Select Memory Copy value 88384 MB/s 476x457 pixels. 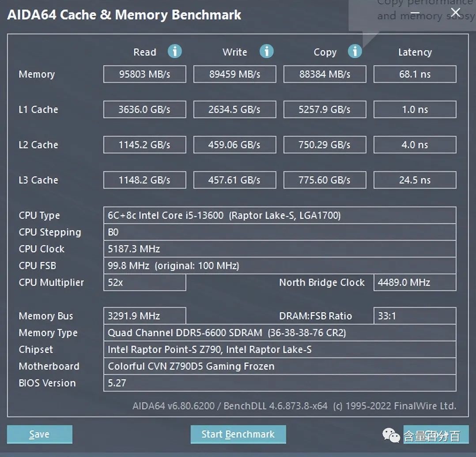pyautogui.click(x=325, y=74)
